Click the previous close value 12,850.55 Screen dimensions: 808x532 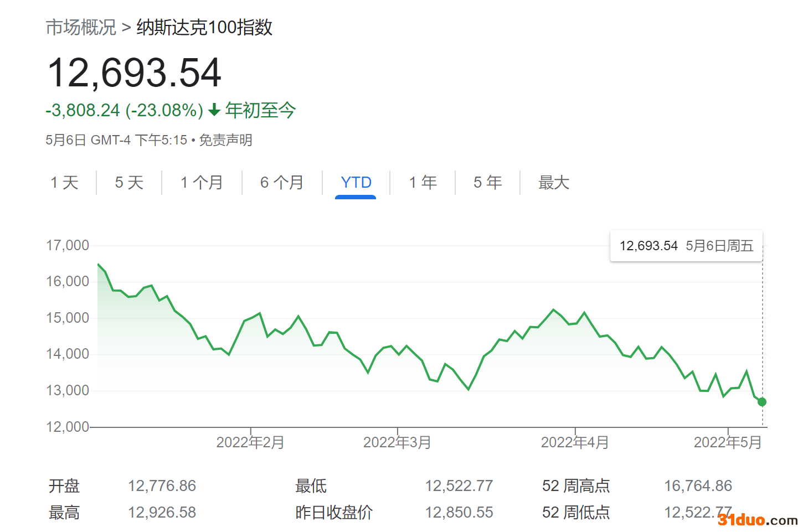point(459,513)
